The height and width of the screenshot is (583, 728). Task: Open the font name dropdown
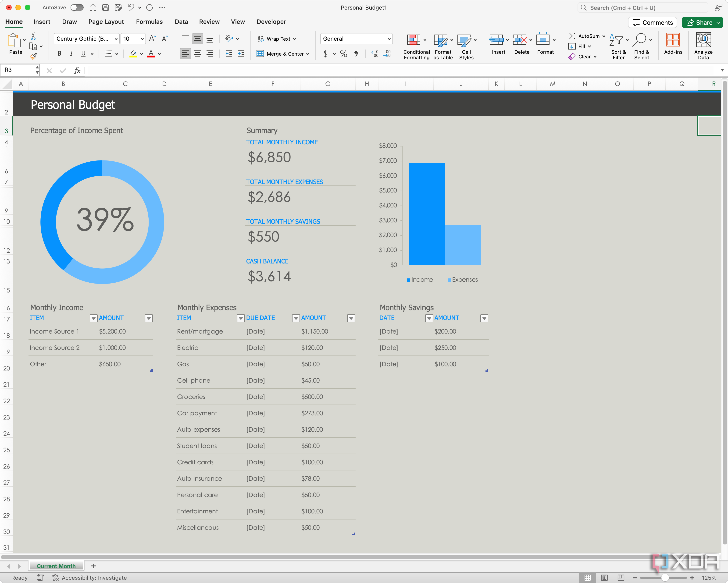[x=116, y=39]
